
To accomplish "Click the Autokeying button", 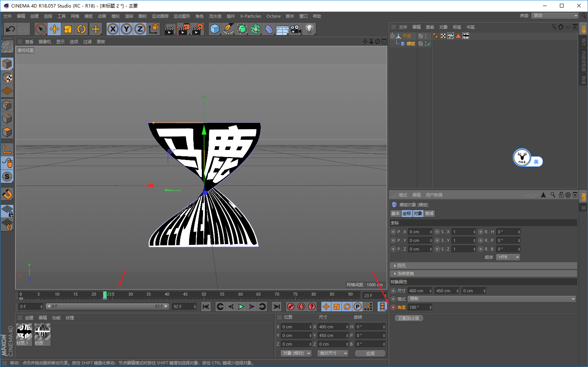I will (x=301, y=307).
